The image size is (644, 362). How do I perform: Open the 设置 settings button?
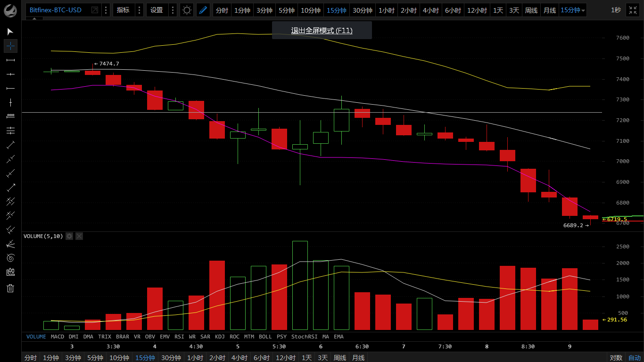(x=157, y=10)
